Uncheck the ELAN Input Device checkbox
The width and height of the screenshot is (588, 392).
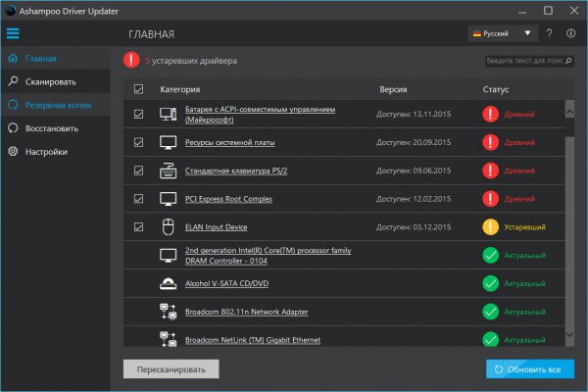click(138, 227)
